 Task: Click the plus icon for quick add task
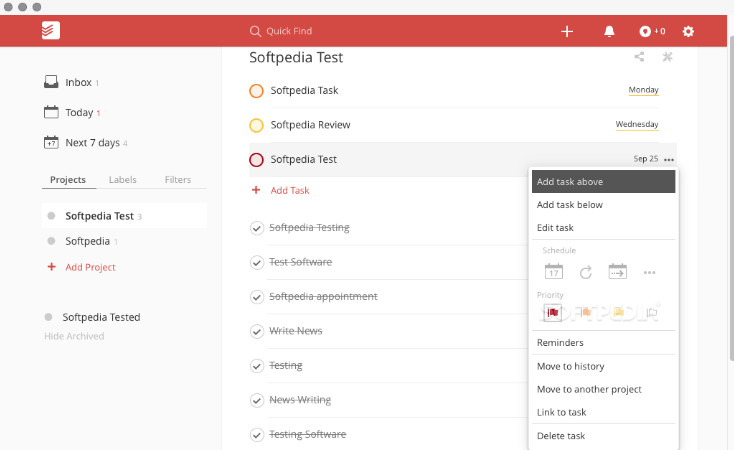(567, 32)
